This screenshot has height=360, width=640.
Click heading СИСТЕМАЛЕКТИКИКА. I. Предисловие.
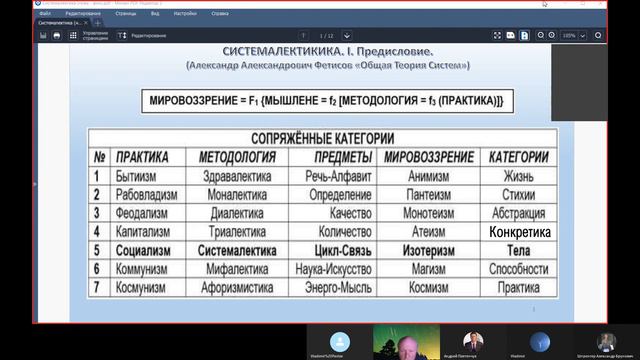pyautogui.click(x=328, y=52)
